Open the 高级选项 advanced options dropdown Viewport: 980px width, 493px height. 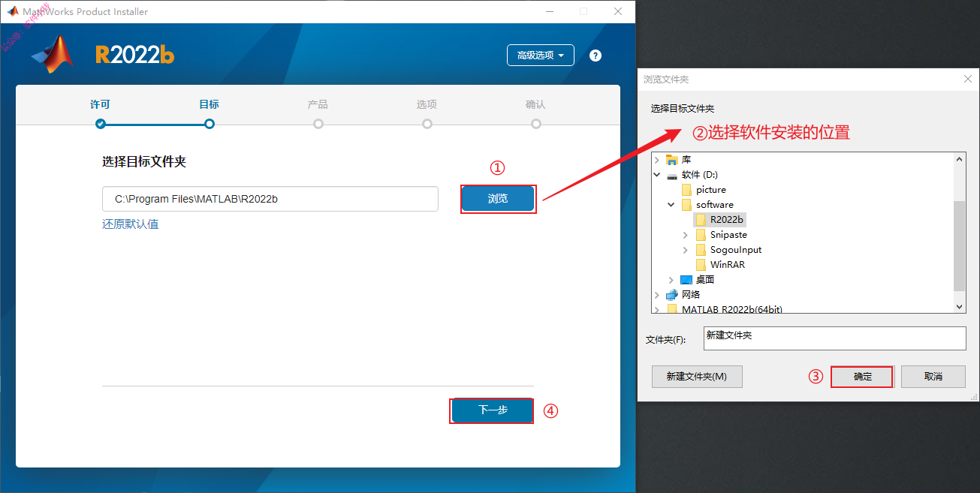point(541,56)
